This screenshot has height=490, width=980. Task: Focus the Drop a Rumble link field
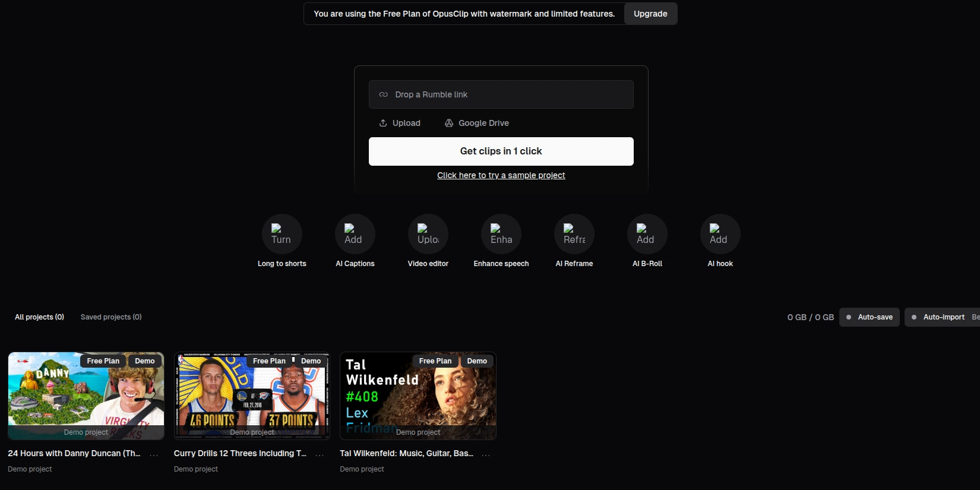[501, 94]
